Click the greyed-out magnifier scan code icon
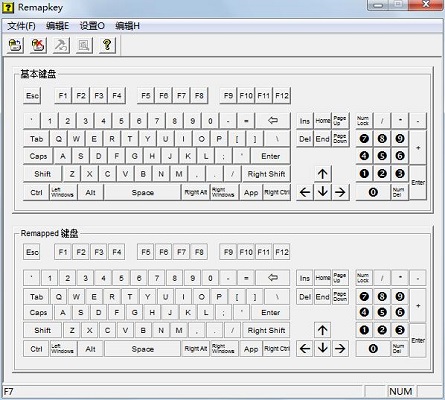The height and width of the screenshot is (400, 445). click(x=84, y=45)
